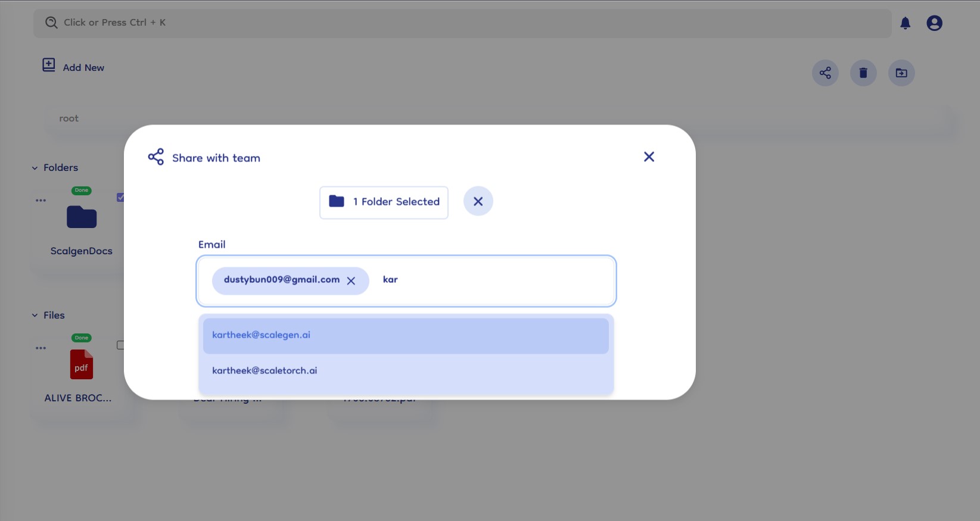The height and width of the screenshot is (521, 980).
Task: Collapse the Folders section
Action: tap(35, 168)
